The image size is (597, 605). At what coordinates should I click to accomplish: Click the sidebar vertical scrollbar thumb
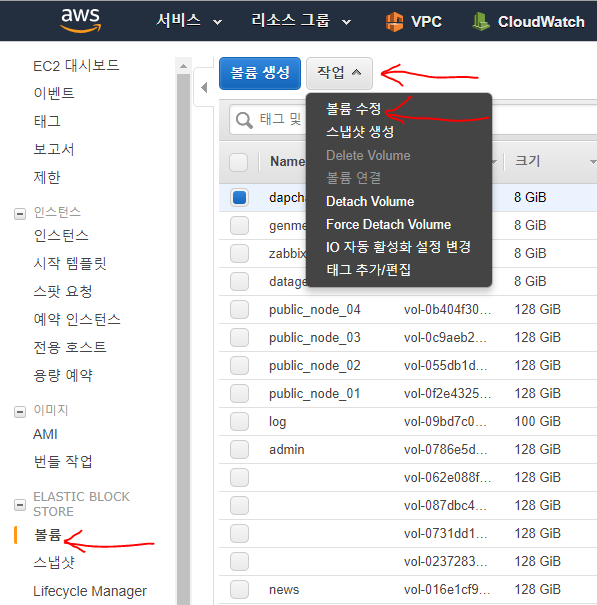point(183,340)
